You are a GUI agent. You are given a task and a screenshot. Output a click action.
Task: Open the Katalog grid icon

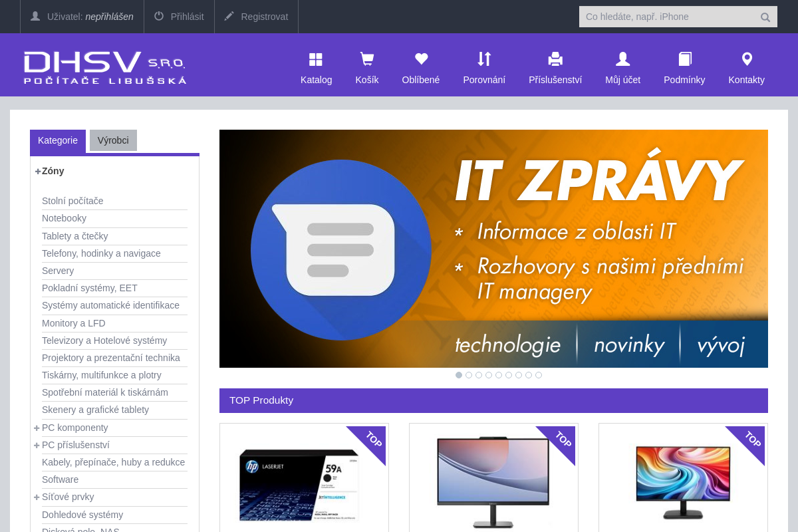tap(316, 60)
